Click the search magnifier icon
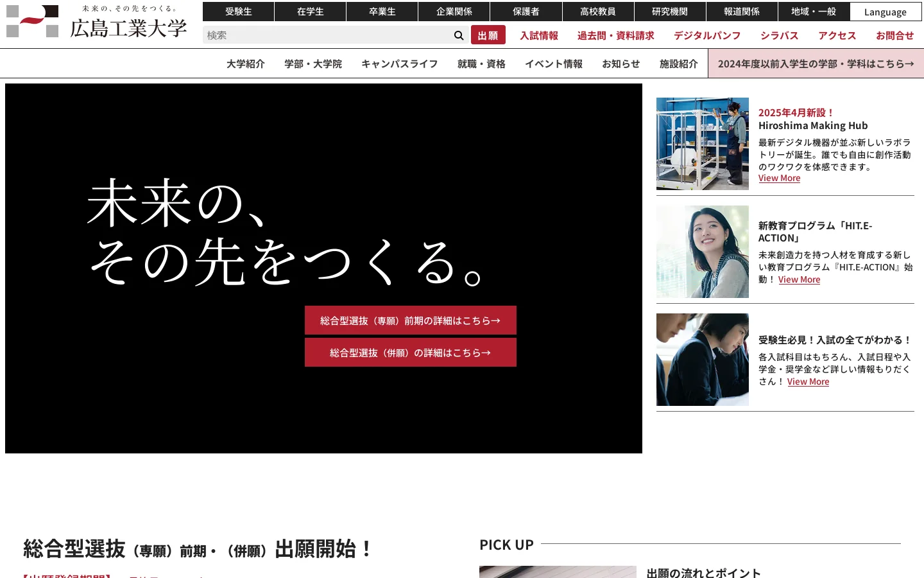The height and width of the screenshot is (578, 924). [458, 35]
